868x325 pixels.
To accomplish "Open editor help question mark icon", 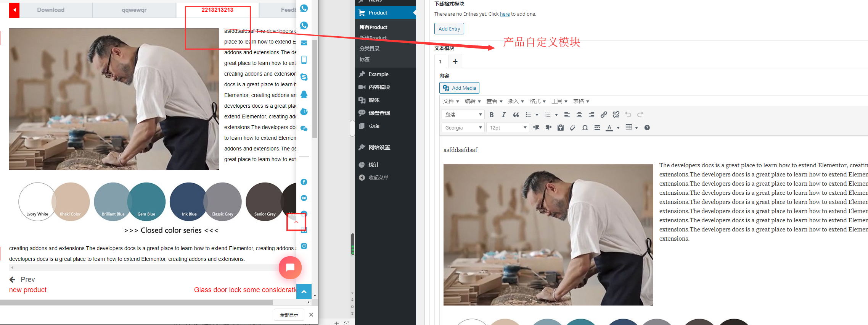I will click(x=647, y=128).
